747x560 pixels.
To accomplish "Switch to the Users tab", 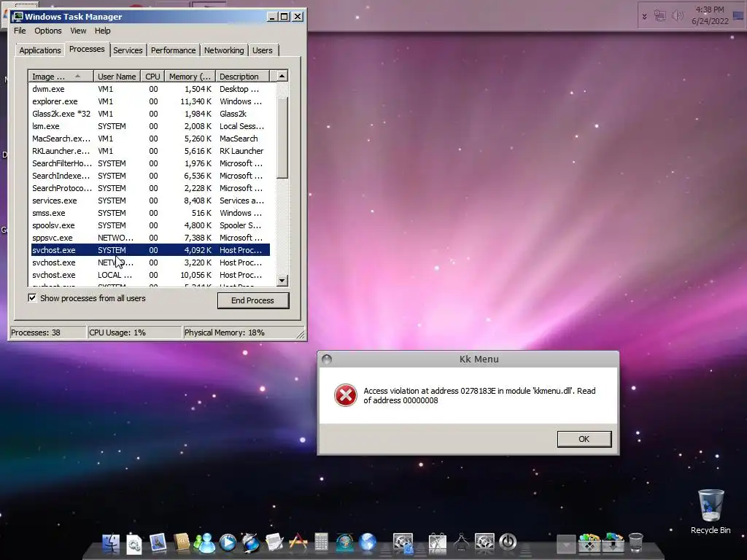I will (263, 50).
